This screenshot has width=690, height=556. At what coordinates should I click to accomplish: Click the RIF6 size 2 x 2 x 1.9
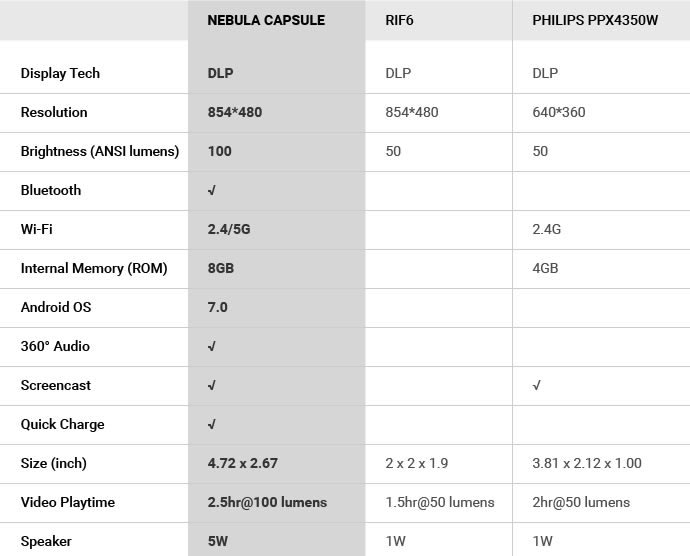[x=417, y=464]
